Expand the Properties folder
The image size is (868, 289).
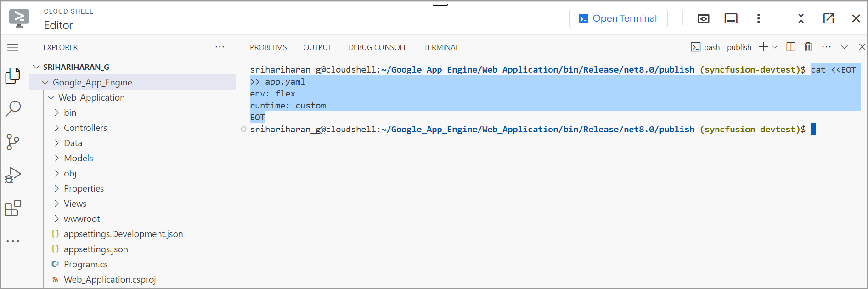point(56,188)
